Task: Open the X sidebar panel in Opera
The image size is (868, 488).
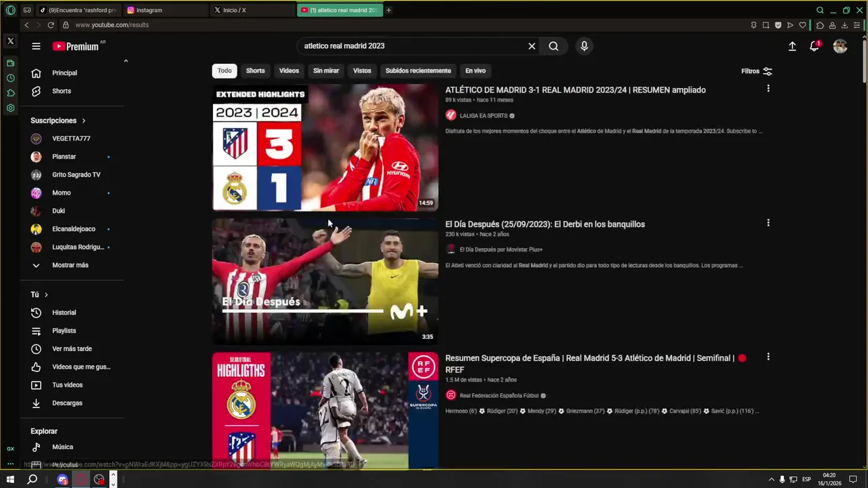Action: coord(10,41)
